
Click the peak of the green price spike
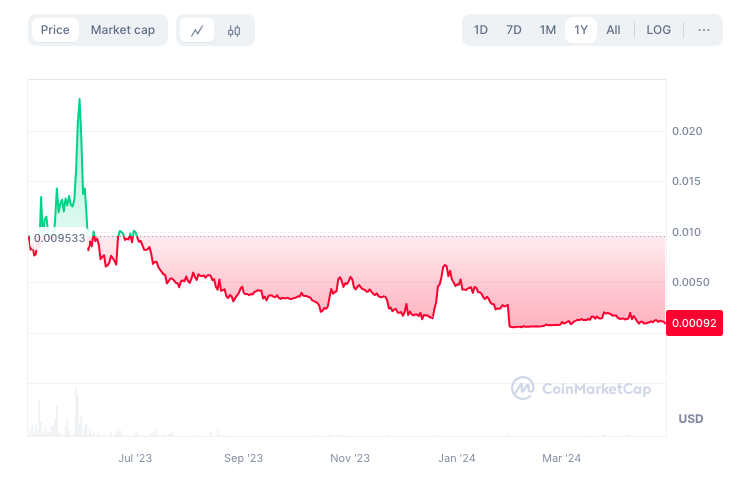tap(79, 99)
